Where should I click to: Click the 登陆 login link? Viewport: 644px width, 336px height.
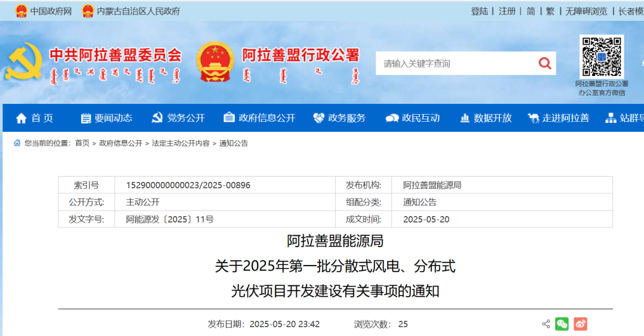click(x=479, y=11)
